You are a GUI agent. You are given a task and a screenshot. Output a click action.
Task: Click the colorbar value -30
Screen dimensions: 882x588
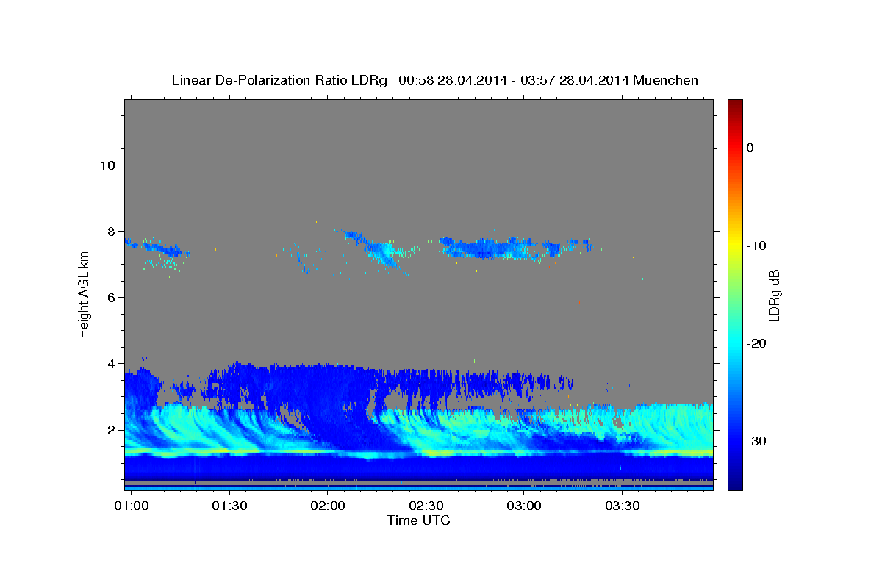(x=756, y=441)
